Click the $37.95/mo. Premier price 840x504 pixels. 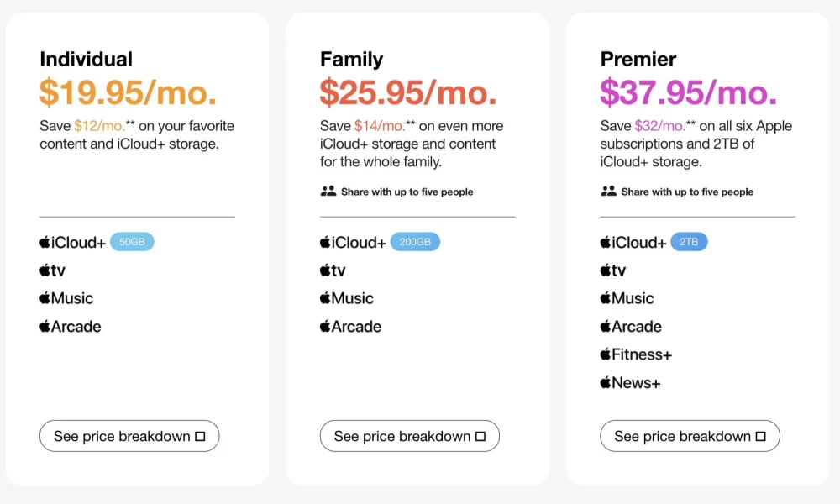click(689, 92)
